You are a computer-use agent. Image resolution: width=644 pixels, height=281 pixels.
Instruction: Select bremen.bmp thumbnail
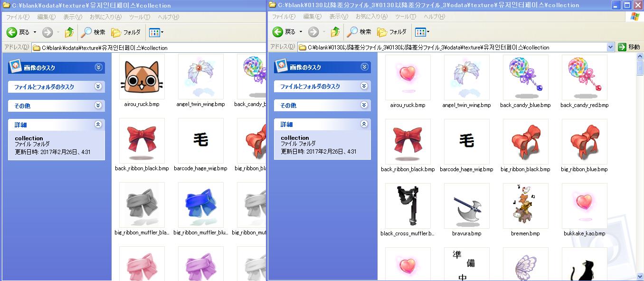tap(526, 206)
